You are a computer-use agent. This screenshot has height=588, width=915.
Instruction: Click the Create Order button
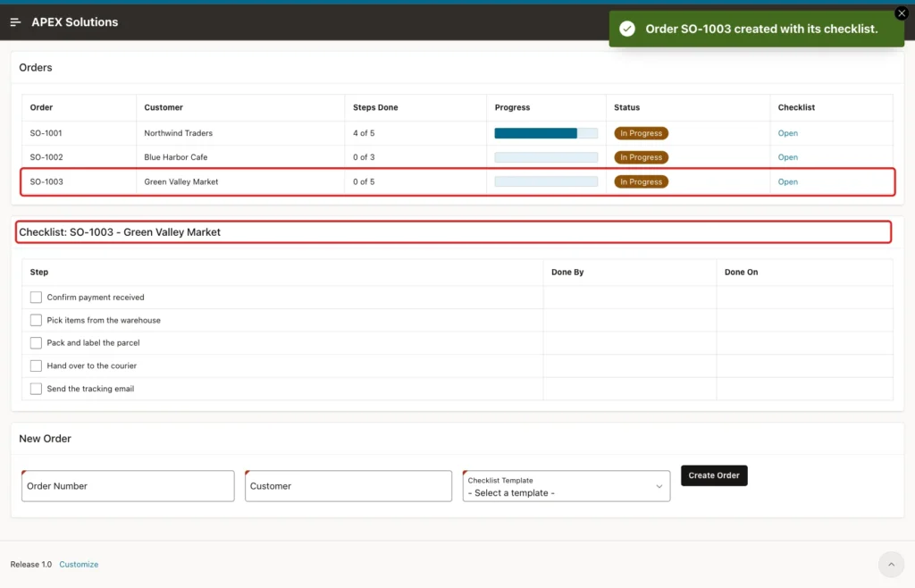[714, 475]
